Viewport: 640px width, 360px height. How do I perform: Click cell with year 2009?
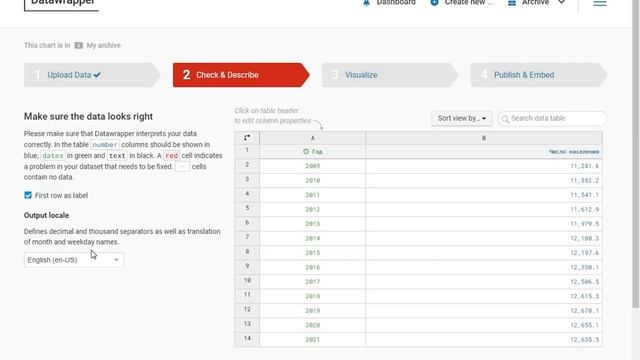click(x=313, y=166)
